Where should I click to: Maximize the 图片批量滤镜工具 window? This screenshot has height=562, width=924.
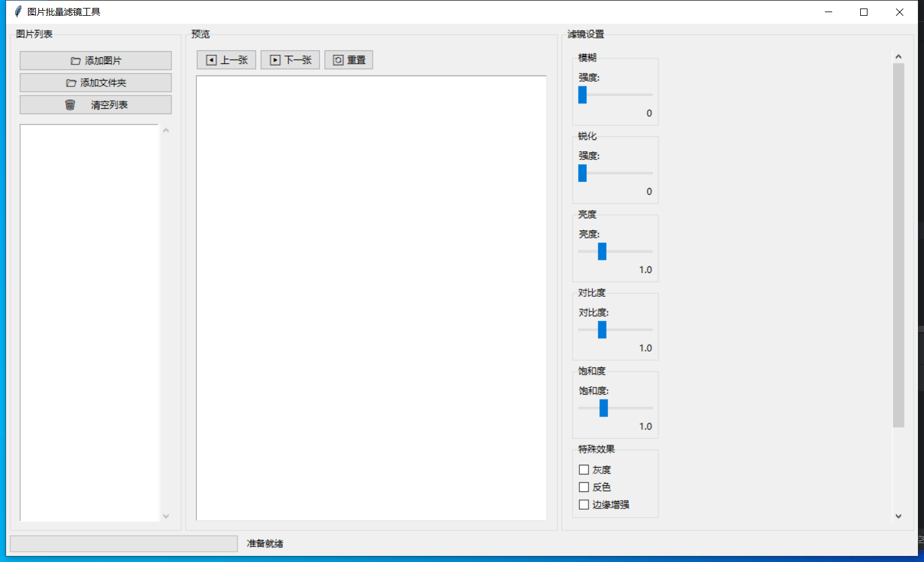click(864, 12)
